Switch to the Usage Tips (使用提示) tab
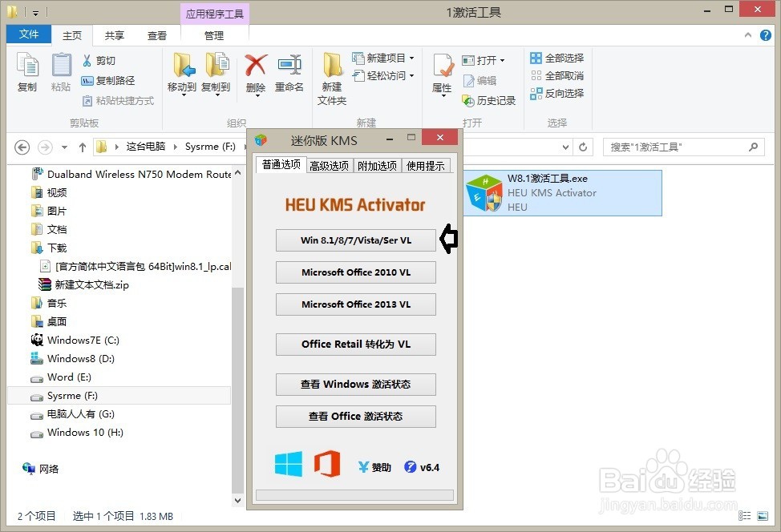The width and height of the screenshot is (781, 532). [x=425, y=166]
